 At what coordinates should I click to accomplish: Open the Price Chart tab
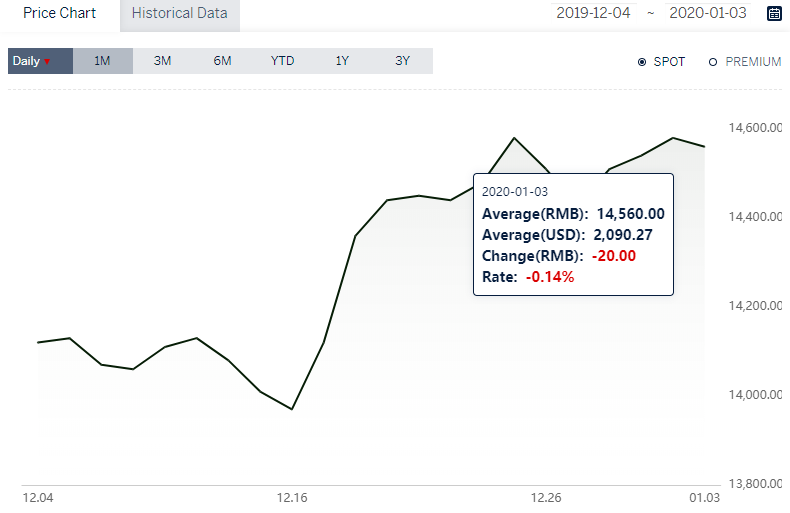(59, 13)
